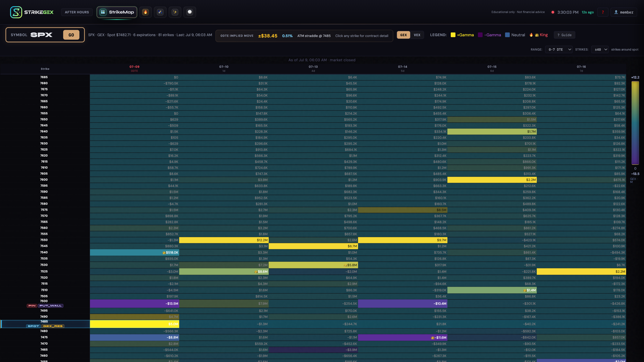Click the PIN badge at strike 7500
The height and width of the screenshot is (362, 644).
point(32,306)
